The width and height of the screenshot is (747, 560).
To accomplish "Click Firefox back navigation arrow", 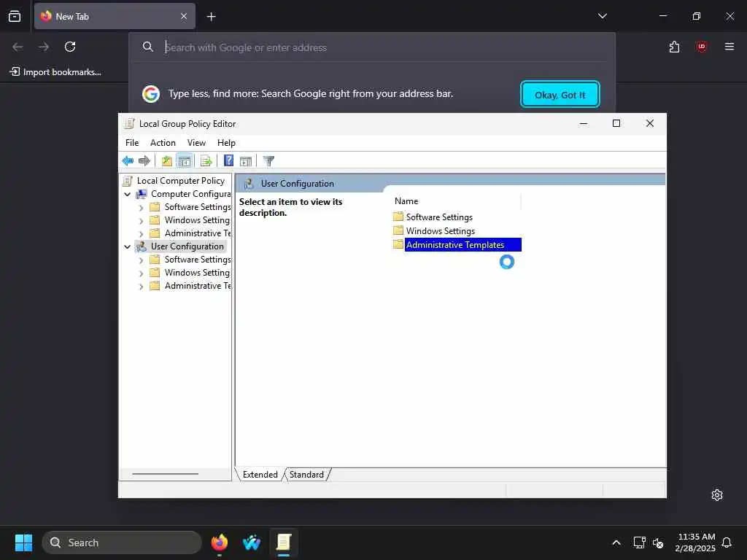I will pyautogui.click(x=18, y=47).
